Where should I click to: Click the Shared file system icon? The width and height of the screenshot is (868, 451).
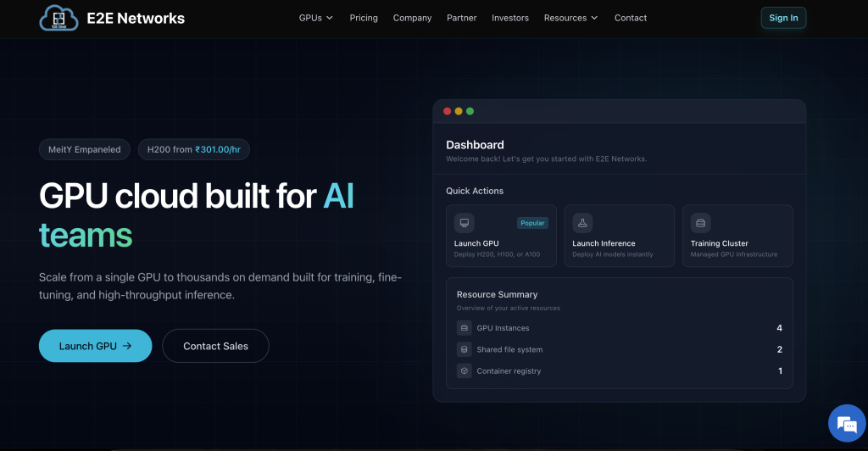(x=464, y=349)
